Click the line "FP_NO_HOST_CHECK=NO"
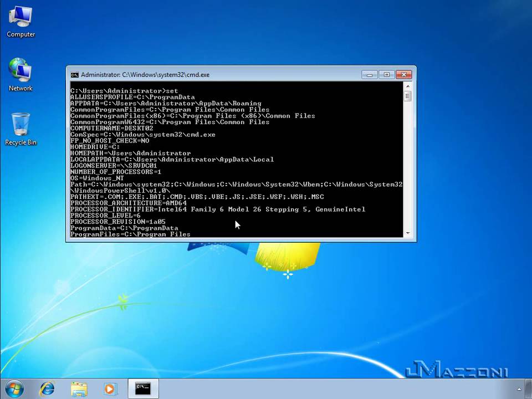The image size is (532, 399). point(110,141)
